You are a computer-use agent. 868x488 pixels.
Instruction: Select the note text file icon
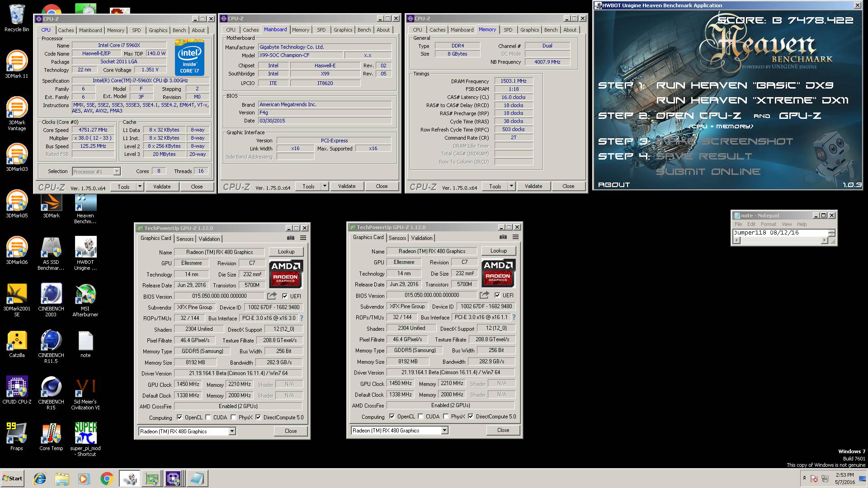click(85, 343)
